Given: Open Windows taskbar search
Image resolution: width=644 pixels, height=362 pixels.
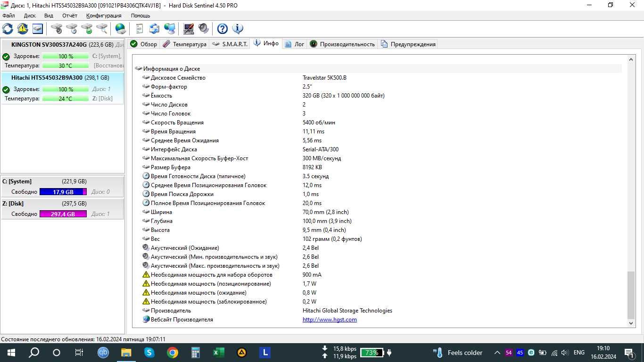Looking at the screenshot, I should (34, 353).
